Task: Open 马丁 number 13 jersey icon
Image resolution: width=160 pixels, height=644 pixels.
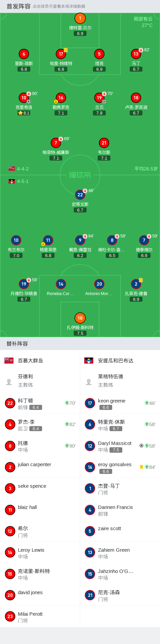Action: pos(136,54)
